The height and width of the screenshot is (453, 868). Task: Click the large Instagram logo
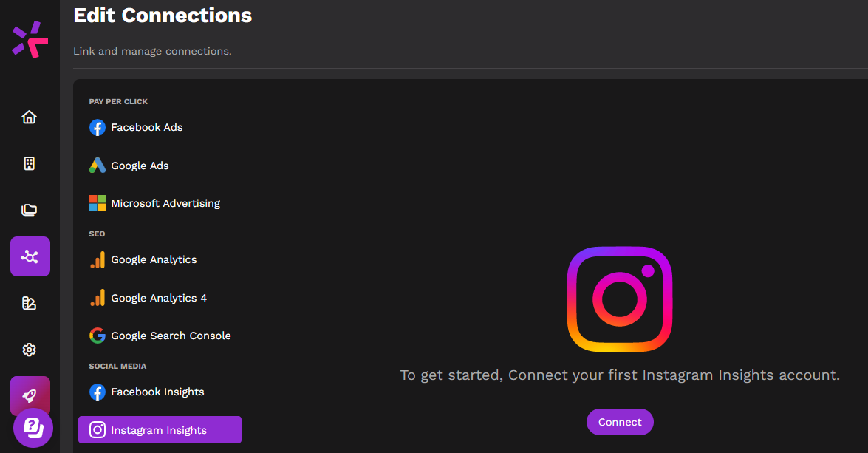620,299
